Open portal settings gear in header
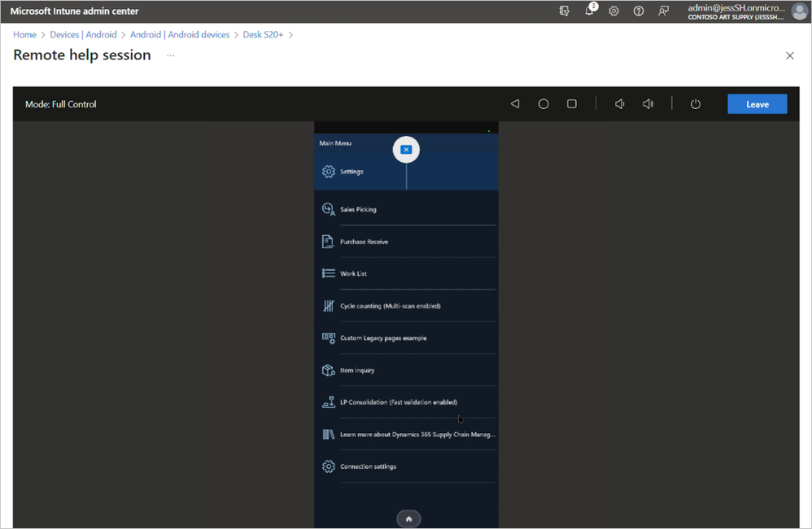Viewport: 812px width, 529px height. tap(613, 11)
